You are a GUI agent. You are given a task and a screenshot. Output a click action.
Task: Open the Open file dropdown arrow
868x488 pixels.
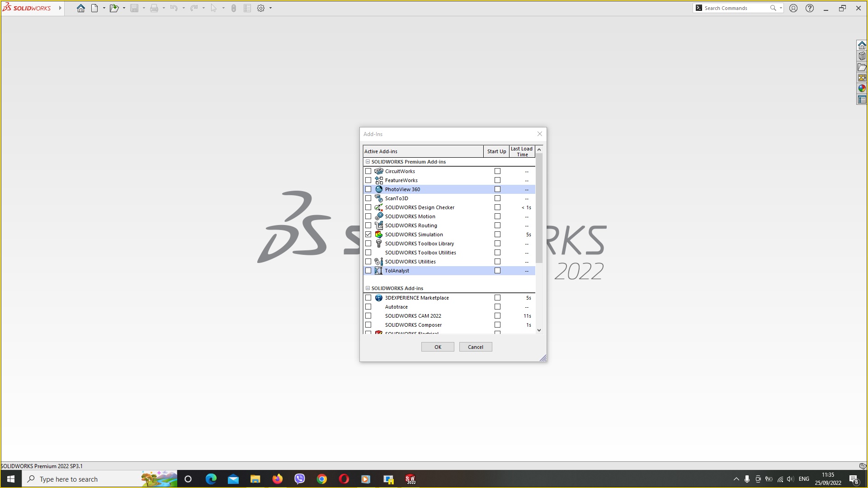(124, 8)
